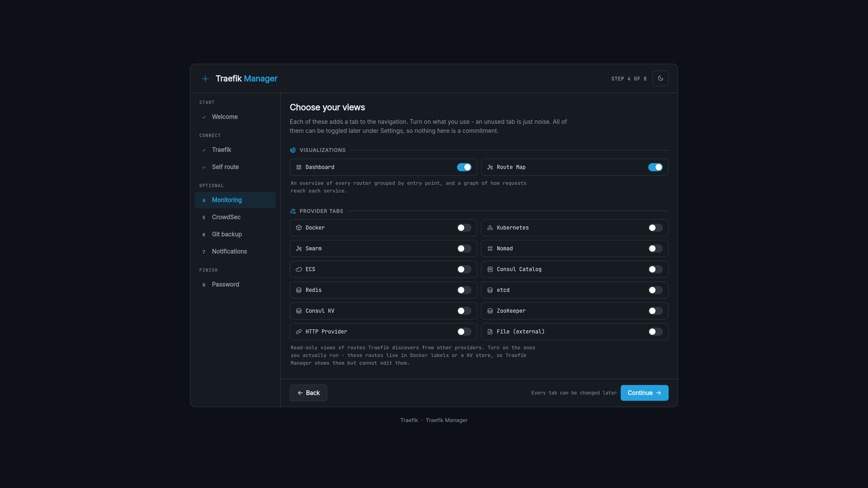Viewport: 868px width, 488px height.
Task: Click the Consul Catalog icon
Action: click(490, 269)
